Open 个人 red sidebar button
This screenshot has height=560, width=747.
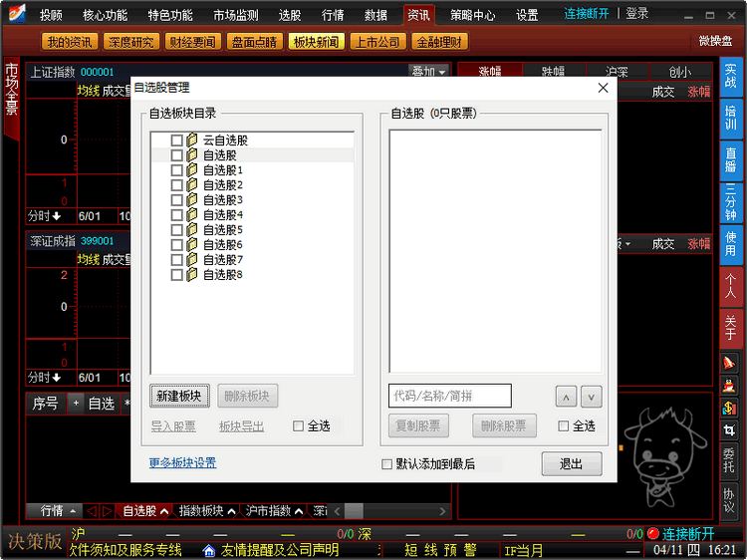pyautogui.click(x=730, y=286)
